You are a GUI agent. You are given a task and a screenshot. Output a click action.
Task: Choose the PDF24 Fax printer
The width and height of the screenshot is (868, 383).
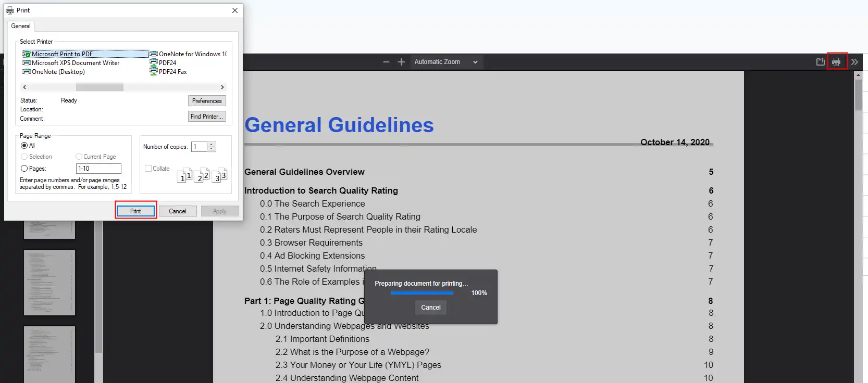pyautogui.click(x=172, y=72)
